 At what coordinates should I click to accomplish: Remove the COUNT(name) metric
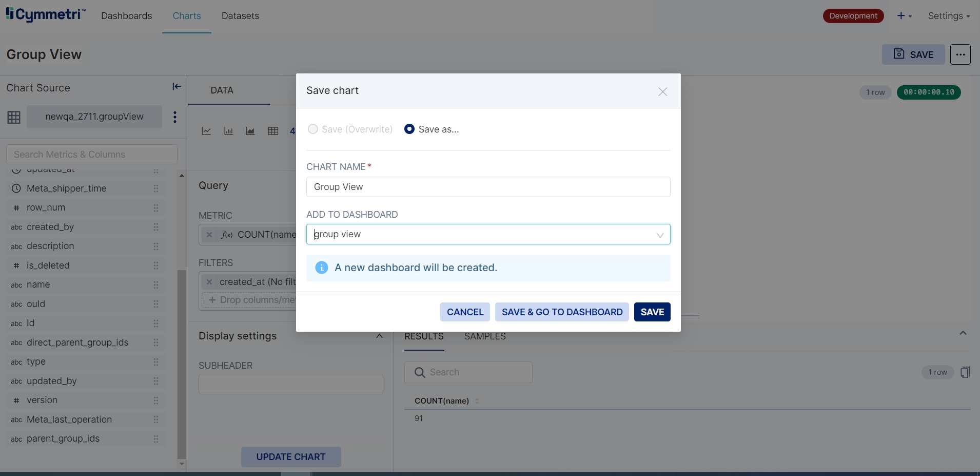pos(209,235)
